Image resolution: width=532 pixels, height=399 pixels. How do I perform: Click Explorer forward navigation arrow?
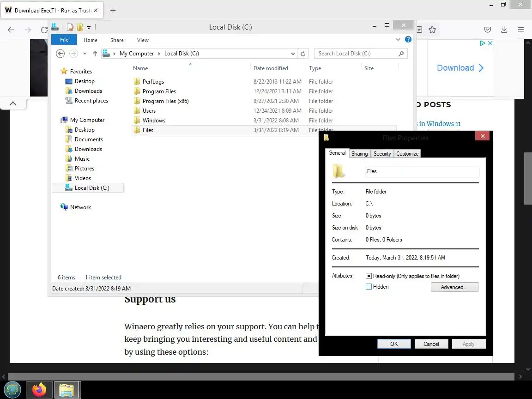tap(73, 54)
